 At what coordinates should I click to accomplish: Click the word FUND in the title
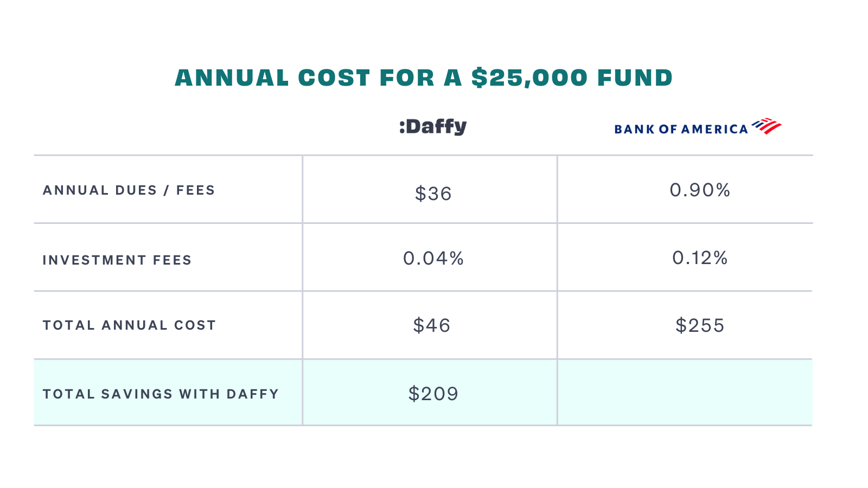635,78
